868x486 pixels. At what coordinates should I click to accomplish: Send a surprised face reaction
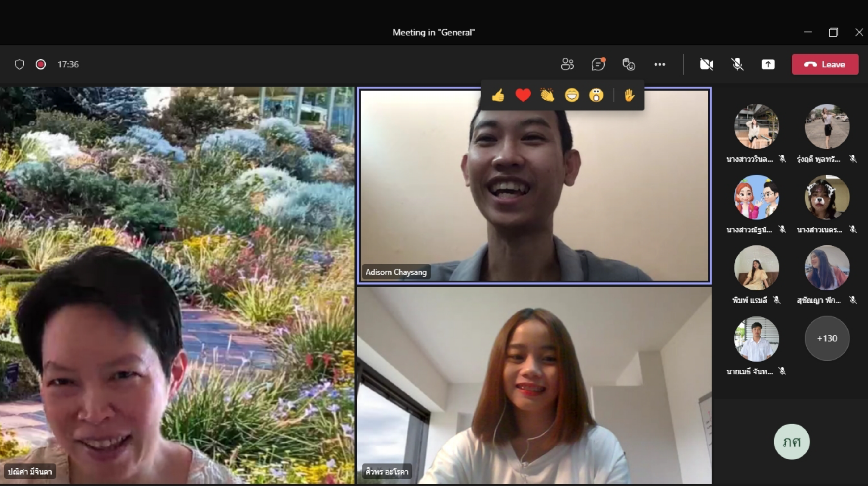[596, 95]
